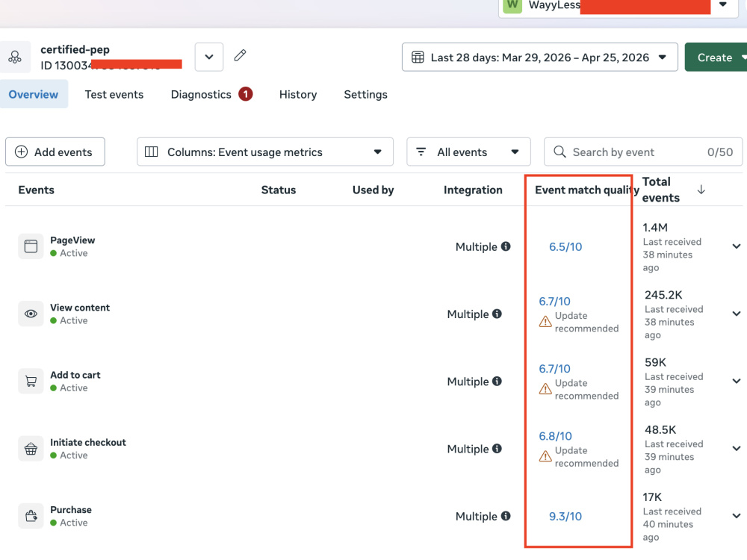747x560 pixels.
Task: Open the dataset switcher chevron dropdown
Action: [208, 57]
